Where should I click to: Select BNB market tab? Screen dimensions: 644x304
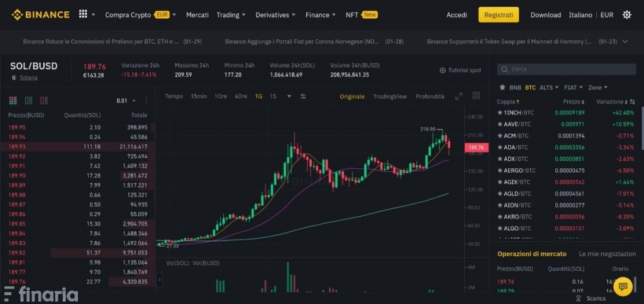515,87
